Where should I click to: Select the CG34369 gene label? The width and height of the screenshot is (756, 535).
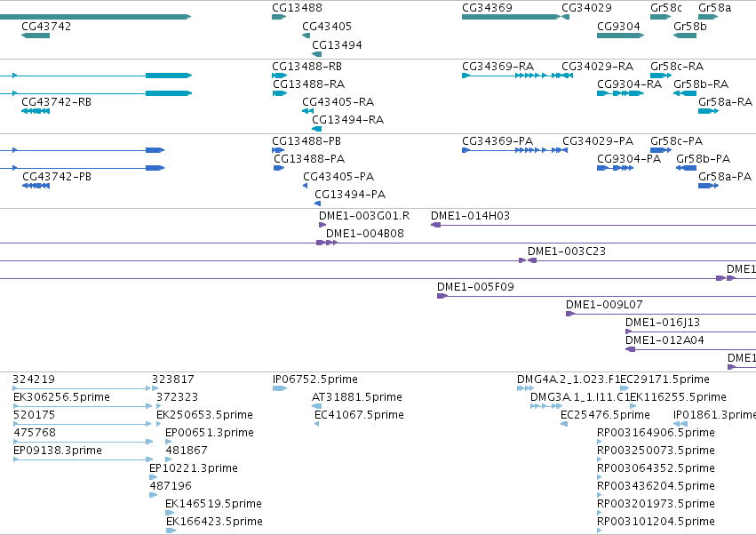[487, 8]
